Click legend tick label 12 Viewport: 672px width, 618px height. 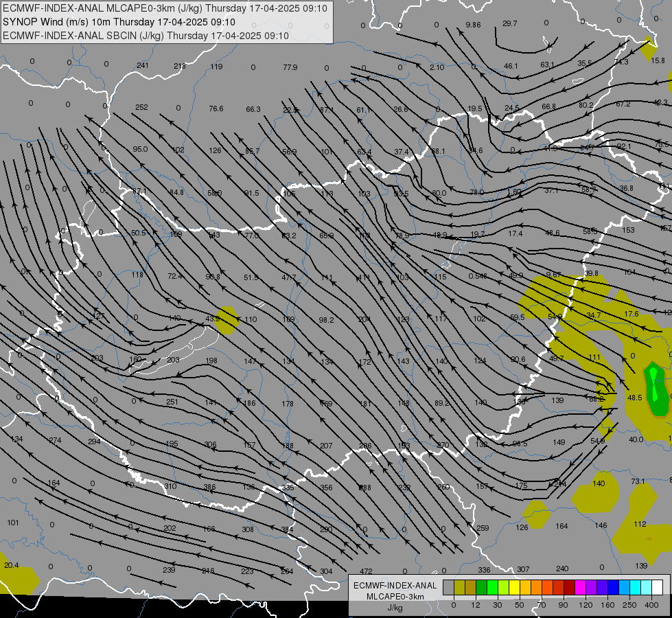(x=475, y=605)
